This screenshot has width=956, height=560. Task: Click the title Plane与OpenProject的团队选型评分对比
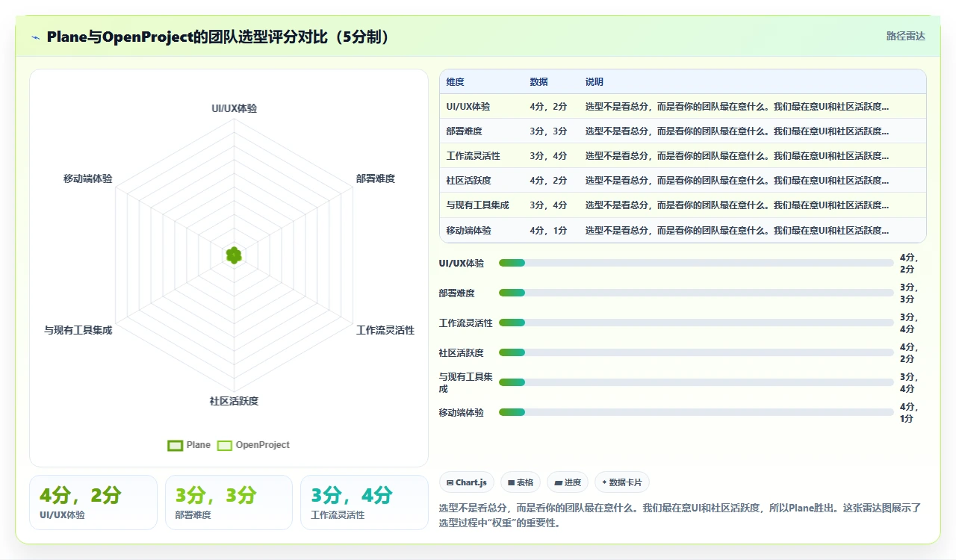[218, 37]
